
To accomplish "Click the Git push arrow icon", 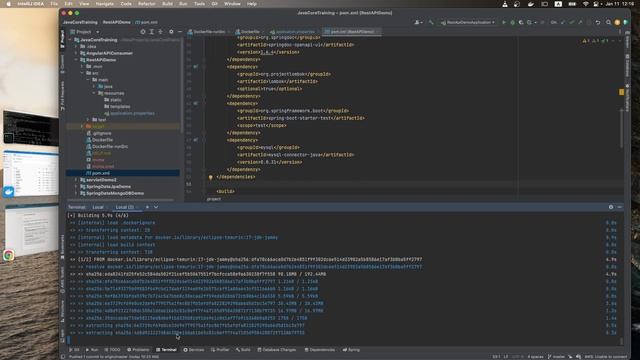I will click(580, 22).
